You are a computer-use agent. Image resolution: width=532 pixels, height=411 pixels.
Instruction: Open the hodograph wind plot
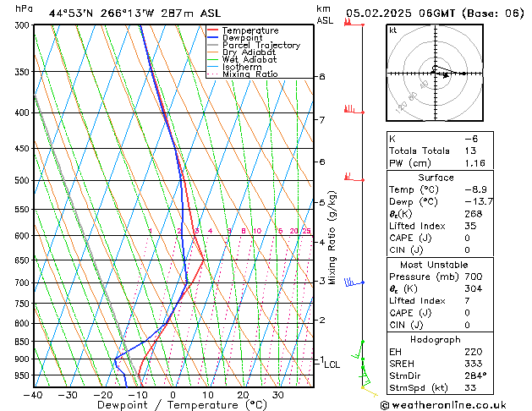coord(435,73)
